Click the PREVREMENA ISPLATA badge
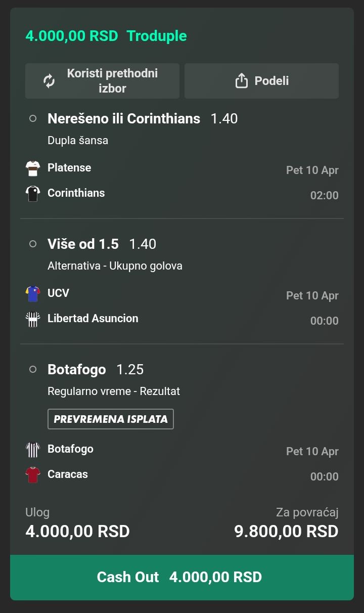 pyautogui.click(x=111, y=419)
